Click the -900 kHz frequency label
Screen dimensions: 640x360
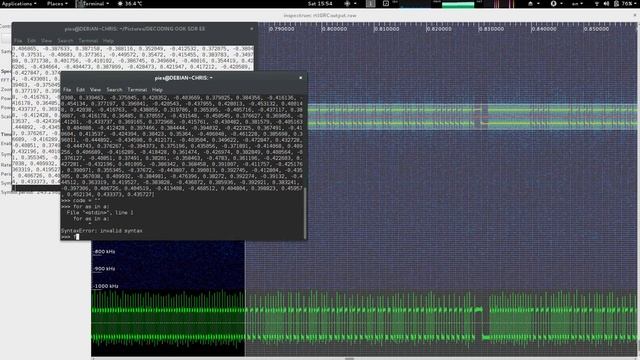tap(104, 269)
